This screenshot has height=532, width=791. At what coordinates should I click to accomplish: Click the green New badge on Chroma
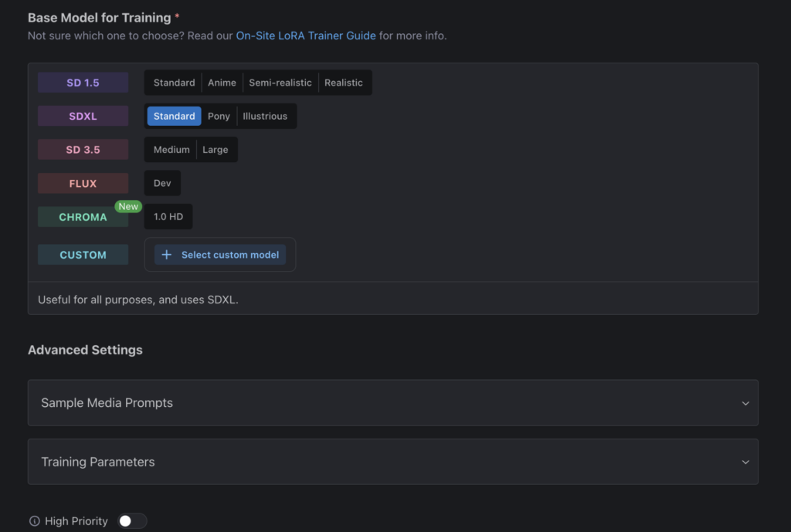128,206
